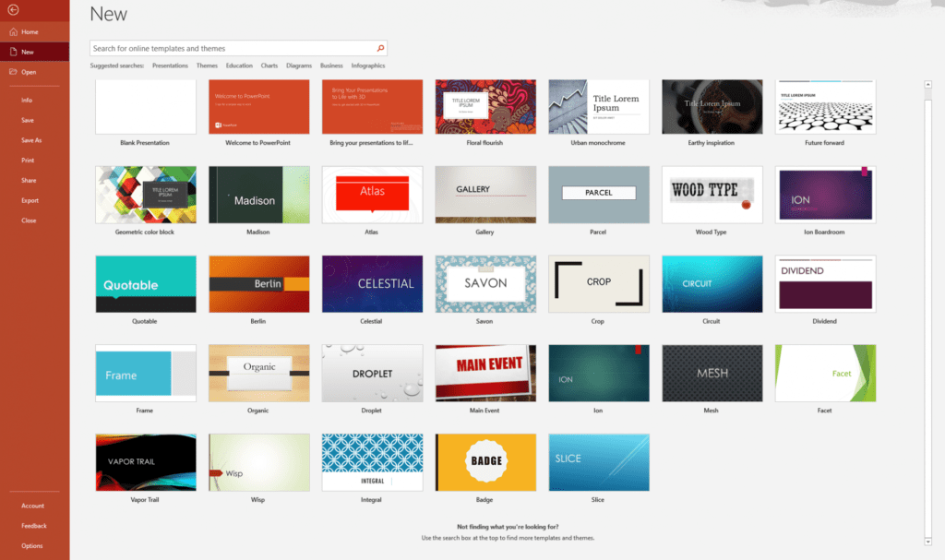The height and width of the screenshot is (560, 945).
Task: Select the Berlin template
Action: point(258,283)
